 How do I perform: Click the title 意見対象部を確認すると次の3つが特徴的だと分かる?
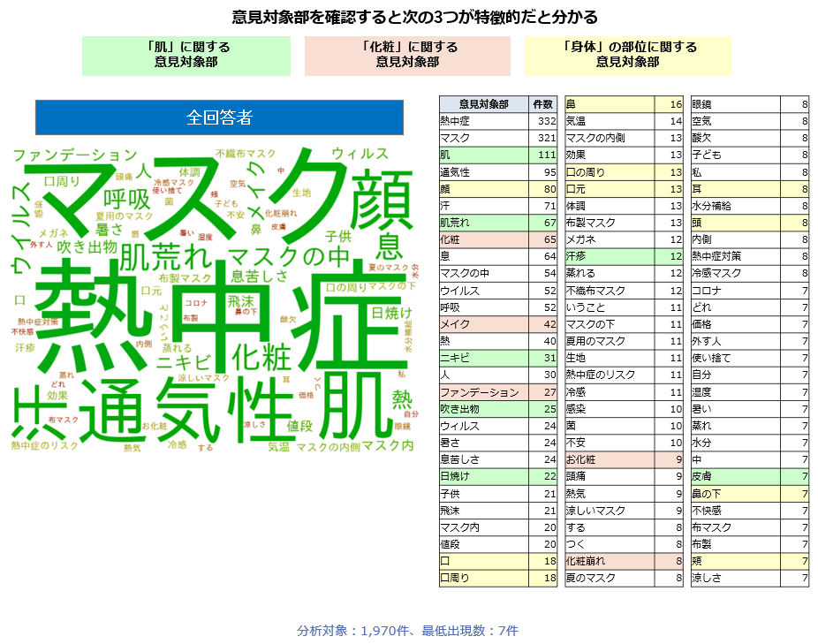[409, 12]
